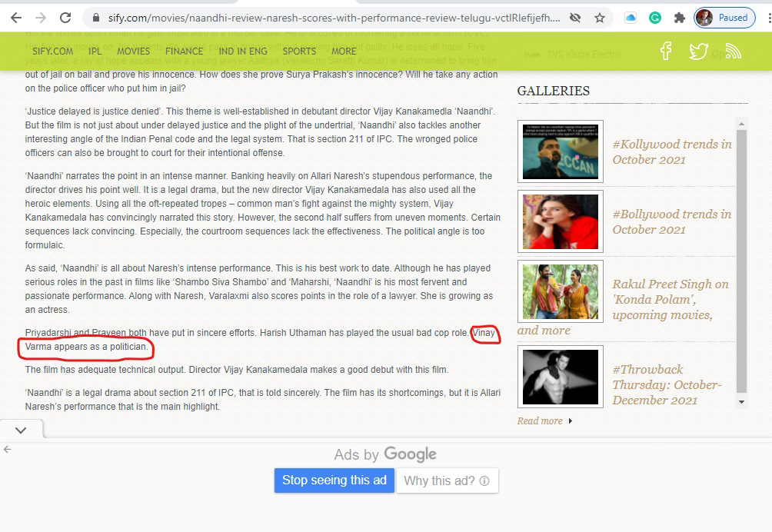The width and height of the screenshot is (772, 532).
Task: Open the SPORTS menu item
Action: (x=299, y=52)
